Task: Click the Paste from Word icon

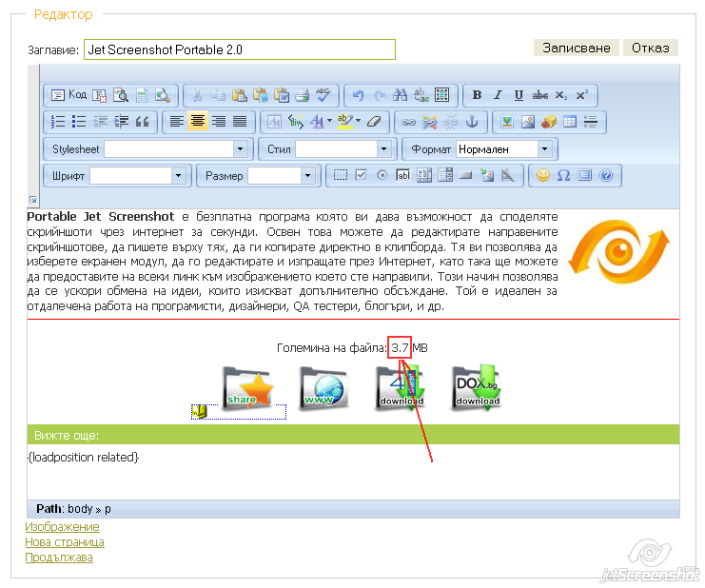Action: click(282, 95)
